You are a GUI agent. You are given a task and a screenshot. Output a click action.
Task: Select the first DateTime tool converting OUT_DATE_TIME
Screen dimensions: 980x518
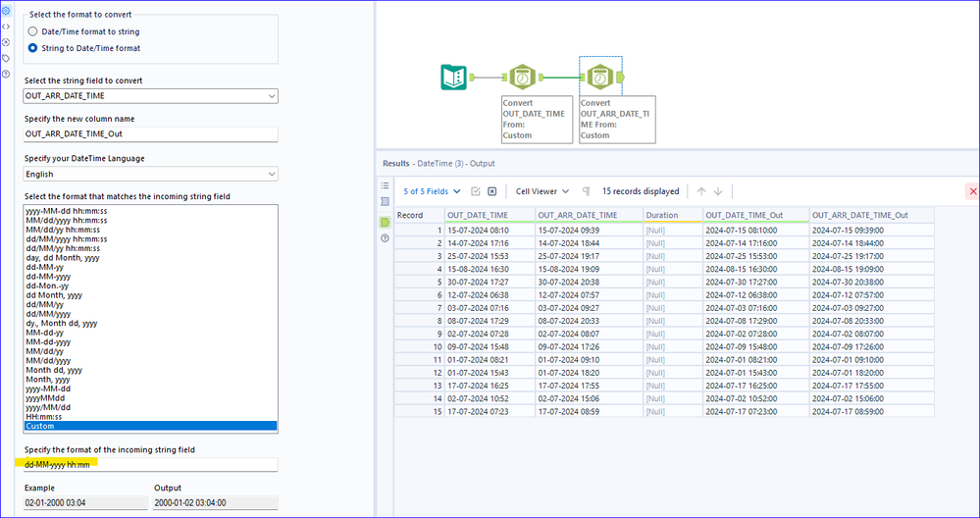521,77
